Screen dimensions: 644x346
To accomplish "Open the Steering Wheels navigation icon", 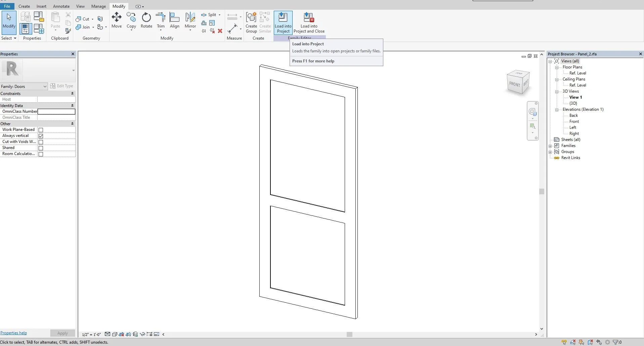I will tap(532, 112).
